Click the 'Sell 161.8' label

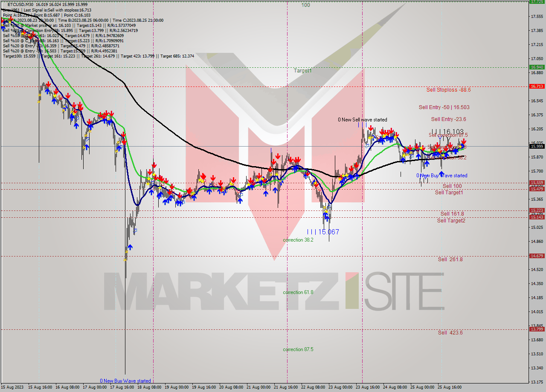452,214
